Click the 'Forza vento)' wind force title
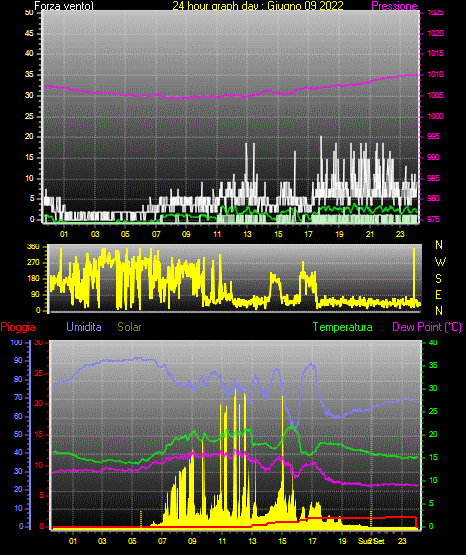Screen dimensions: 466x555 [x=64, y=6]
